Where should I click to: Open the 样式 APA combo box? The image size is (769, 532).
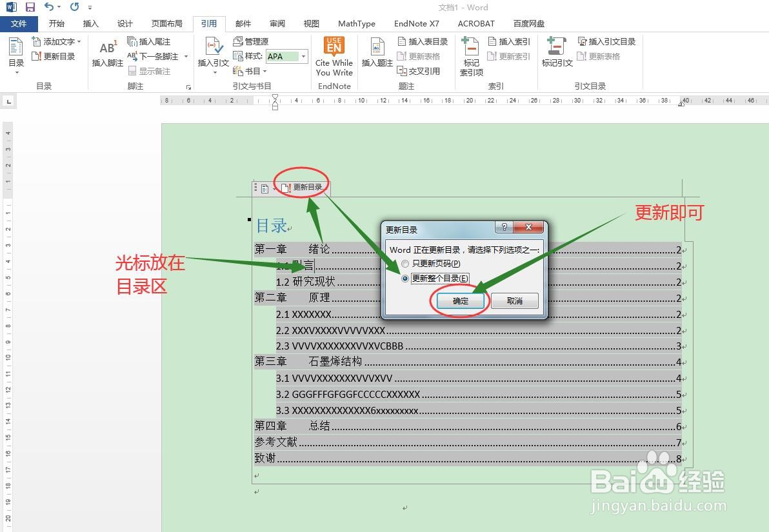tap(287, 56)
